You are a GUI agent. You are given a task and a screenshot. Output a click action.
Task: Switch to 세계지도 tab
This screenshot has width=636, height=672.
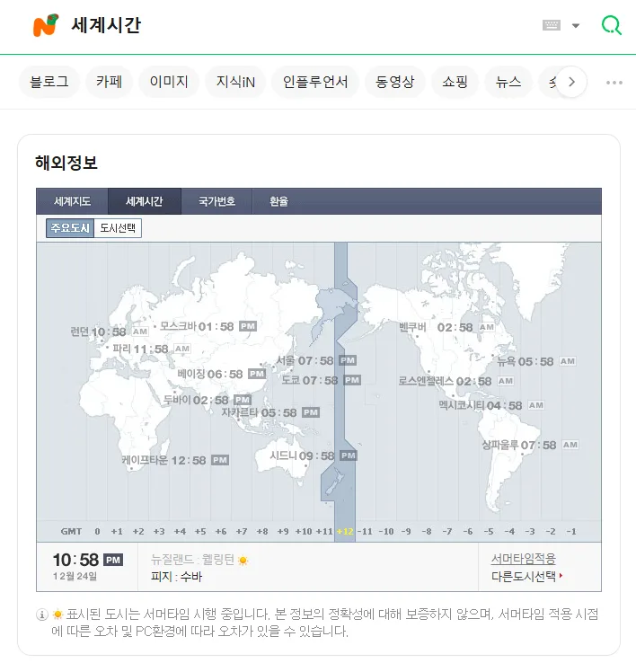tap(72, 201)
